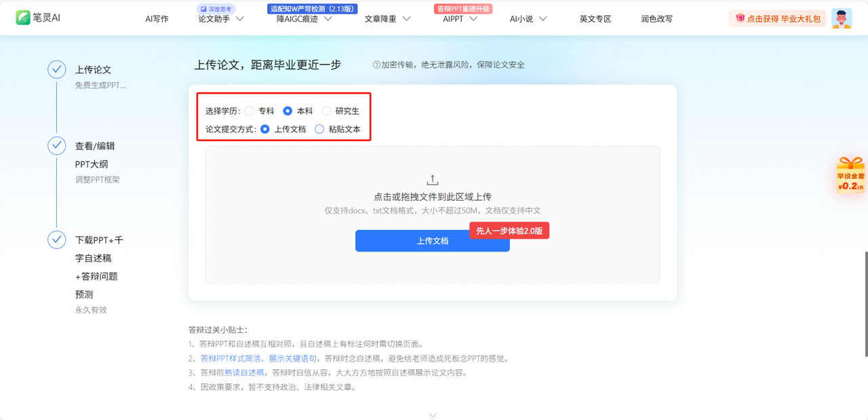Image resolution: width=868 pixels, height=420 pixels.
Task: Click the 上传论文 step title
Action: (x=93, y=69)
